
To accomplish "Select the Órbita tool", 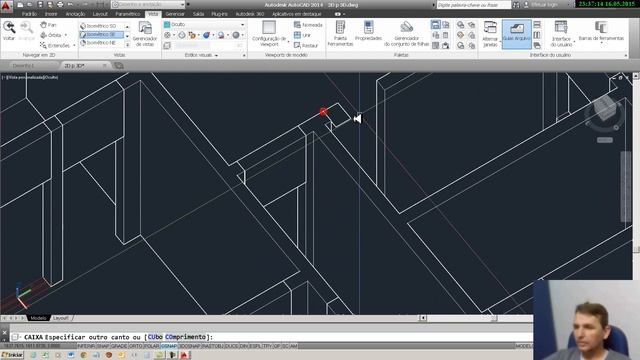I will click(51, 35).
